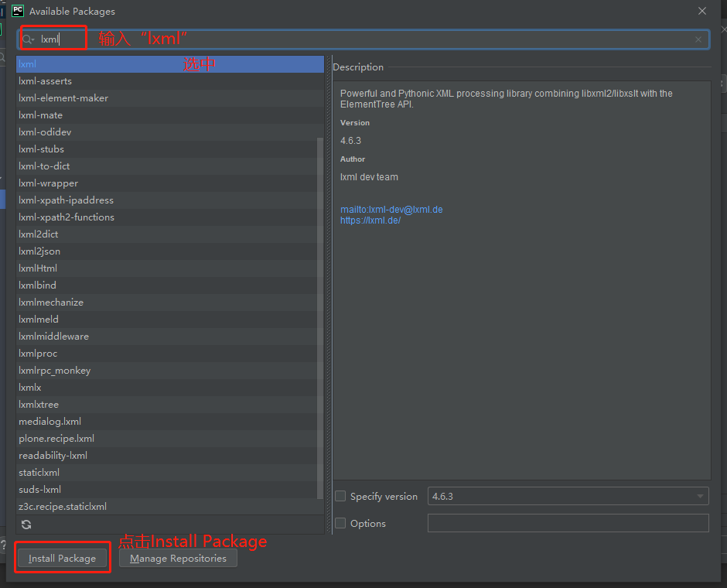Click the search magnifier icon
Screen dimensions: 727x588
[x=25, y=39]
